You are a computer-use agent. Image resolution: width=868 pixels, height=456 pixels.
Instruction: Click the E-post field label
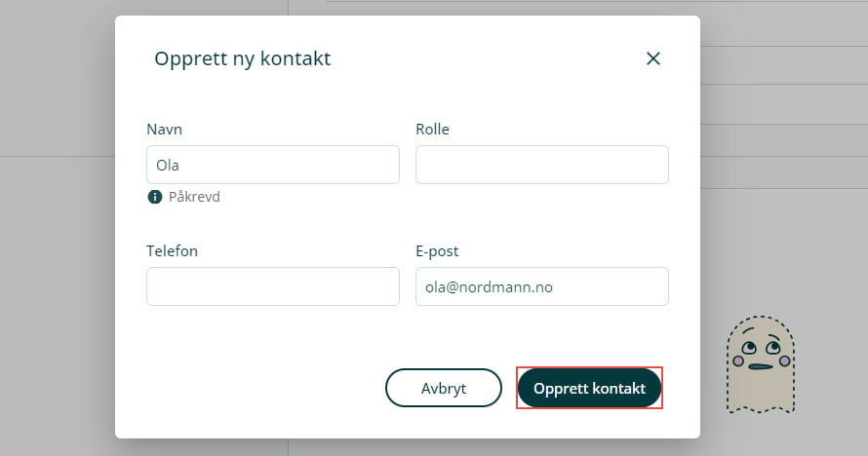click(437, 251)
